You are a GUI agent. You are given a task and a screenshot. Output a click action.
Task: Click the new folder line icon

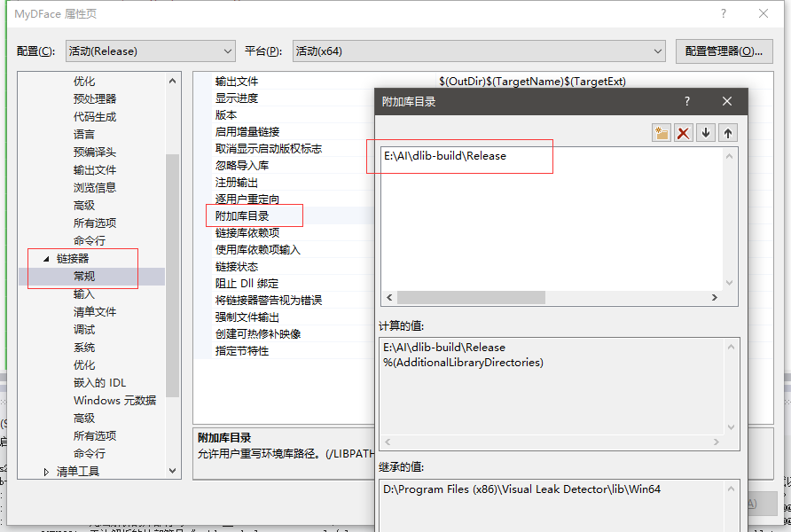click(x=661, y=133)
